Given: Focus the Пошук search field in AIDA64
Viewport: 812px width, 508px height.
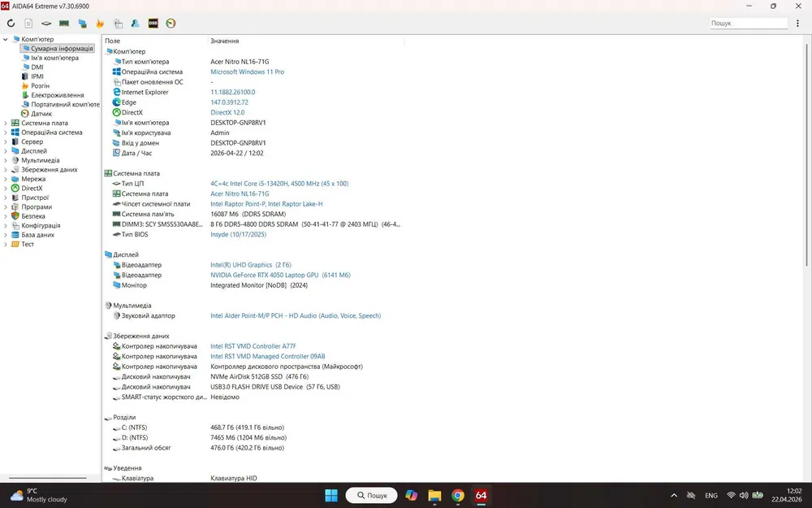Looking at the screenshot, I should [749, 24].
